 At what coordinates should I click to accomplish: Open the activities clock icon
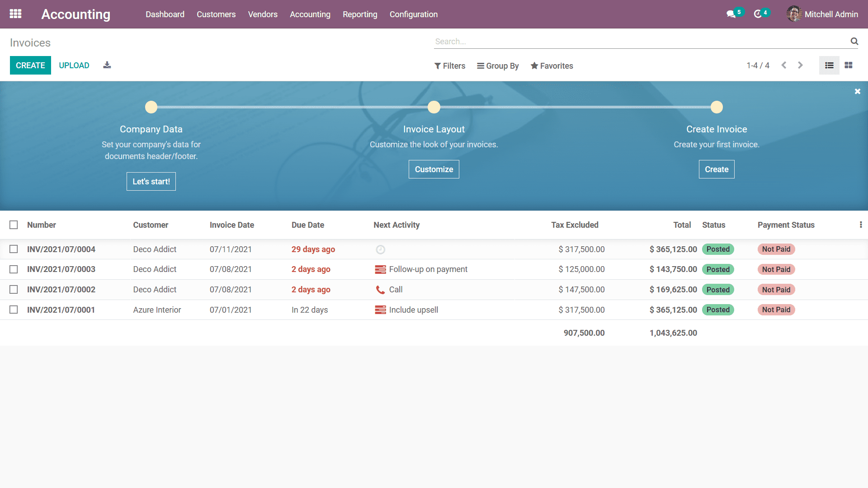(x=758, y=14)
